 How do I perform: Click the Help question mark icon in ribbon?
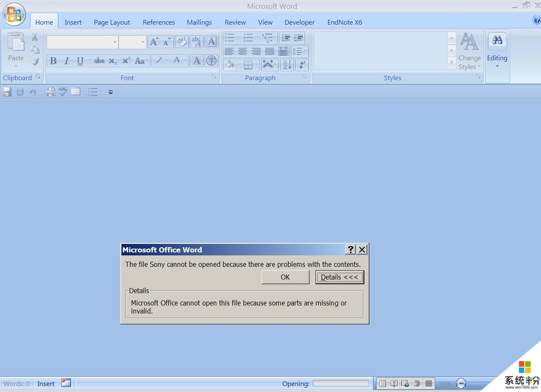click(537, 20)
